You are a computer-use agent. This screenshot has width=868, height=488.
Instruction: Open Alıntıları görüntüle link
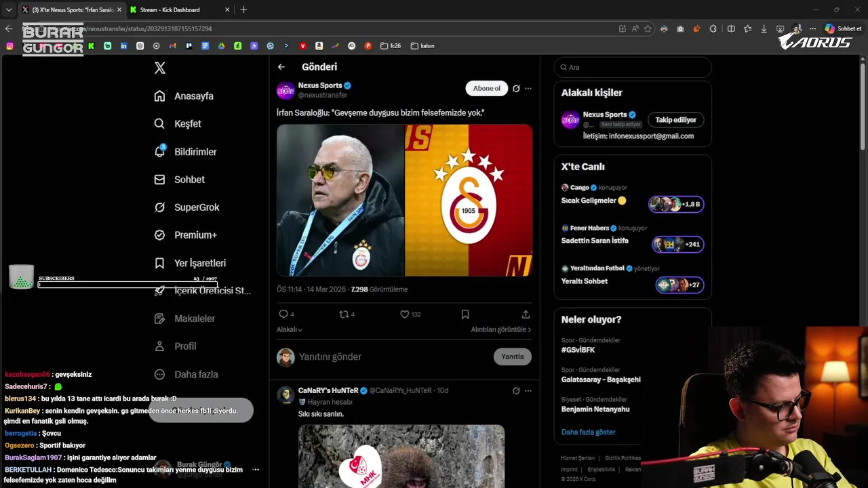coord(501,329)
